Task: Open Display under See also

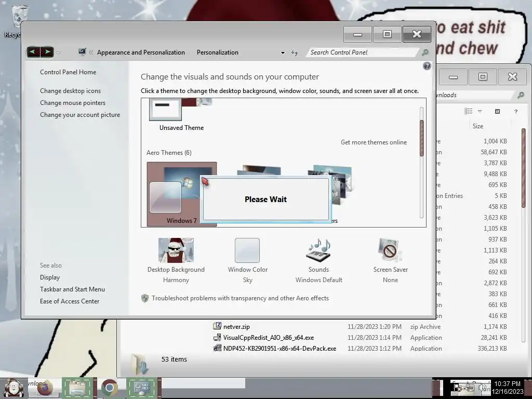Action: tap(49, 277)
